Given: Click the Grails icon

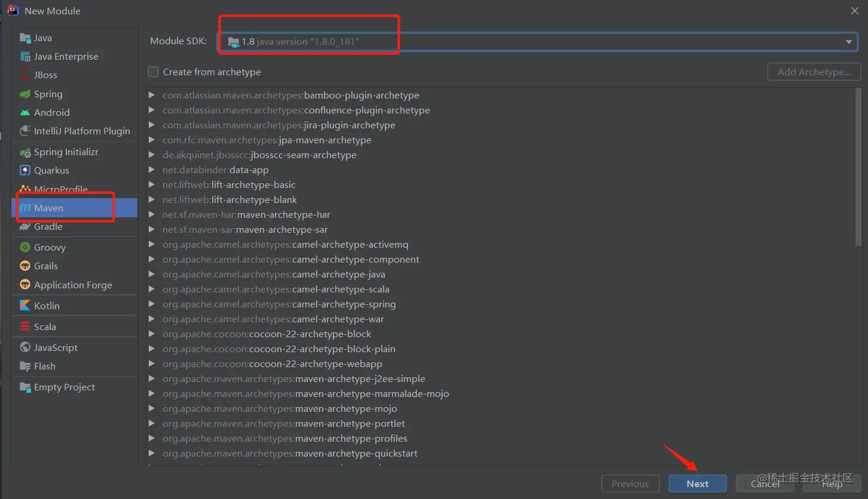Looking at the screenshot, I should [25, 266].
